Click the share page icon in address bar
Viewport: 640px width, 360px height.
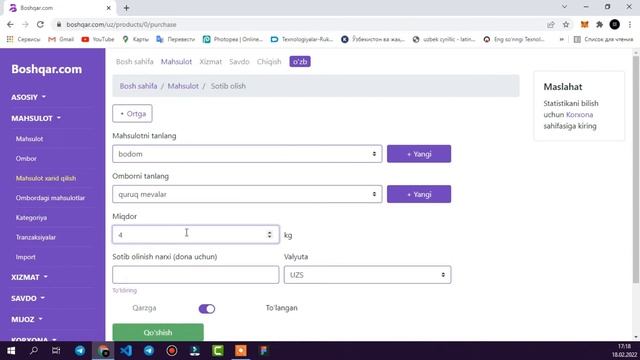[551, 24]
